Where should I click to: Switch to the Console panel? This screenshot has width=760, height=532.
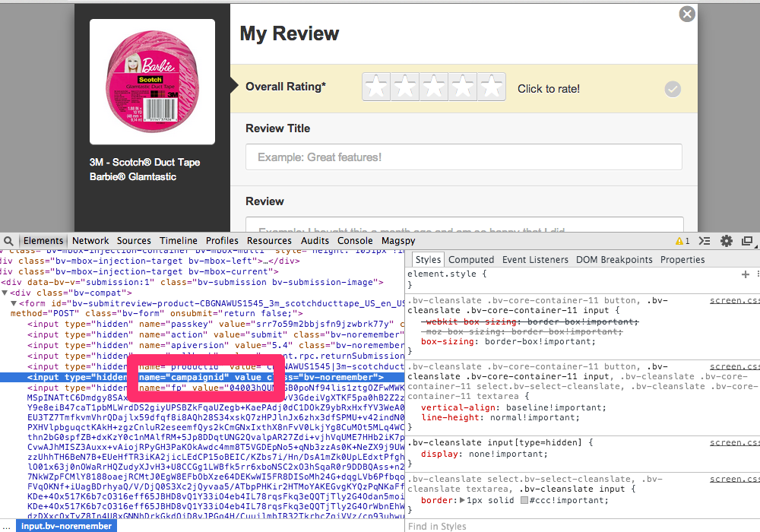tap(355, 241)
